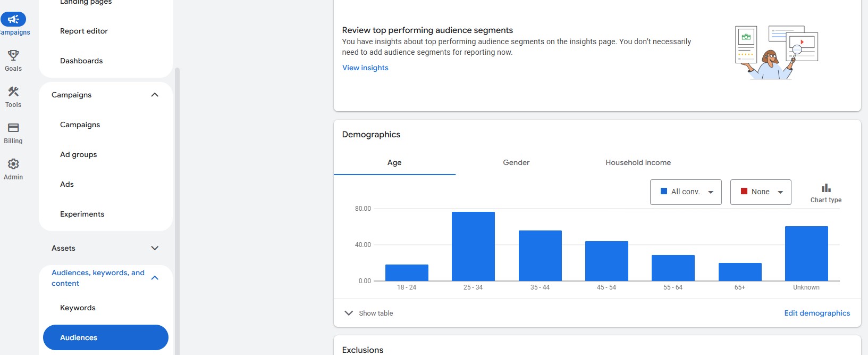Click the 0.00 axis label
Viewport: 868px width, 355px height.
click(x=365, y=281)
